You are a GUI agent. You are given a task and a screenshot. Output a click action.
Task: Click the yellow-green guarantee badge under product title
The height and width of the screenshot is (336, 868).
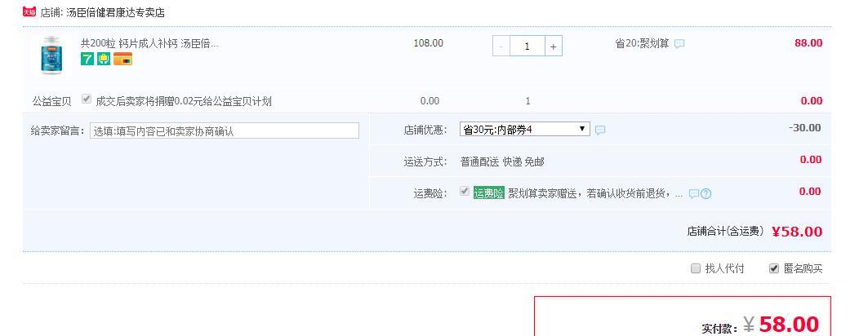tap(104, 59)
